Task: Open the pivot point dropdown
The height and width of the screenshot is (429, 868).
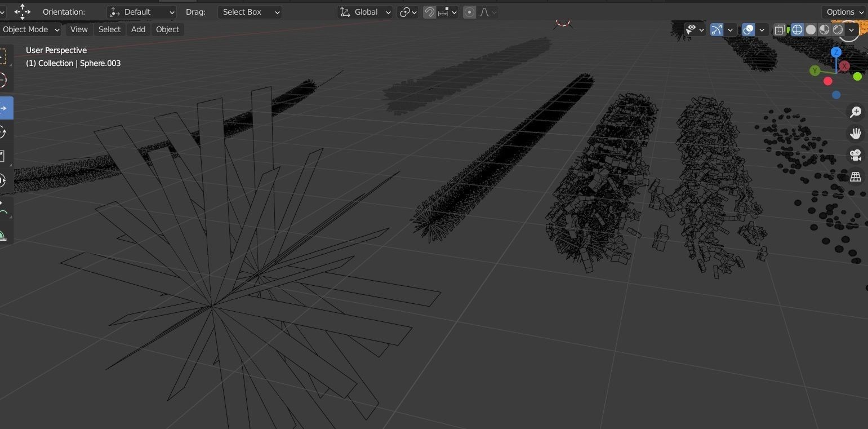Action: point(408,12)
